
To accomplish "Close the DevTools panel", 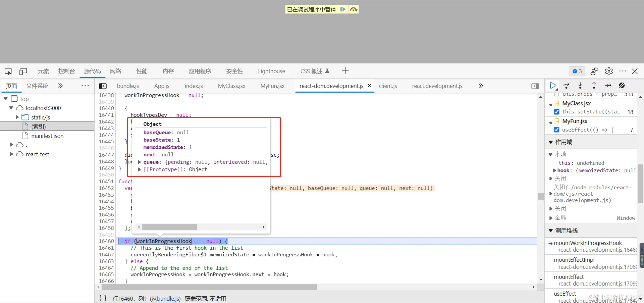I will coord(635,71).
